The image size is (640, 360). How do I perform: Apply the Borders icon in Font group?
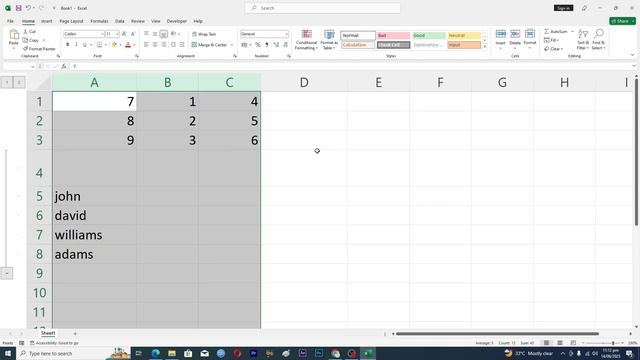pos(99,45)
